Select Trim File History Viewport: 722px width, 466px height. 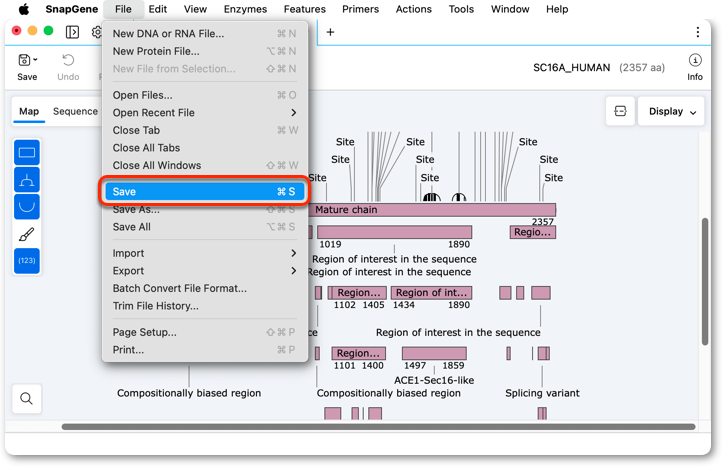pos(204,306)
